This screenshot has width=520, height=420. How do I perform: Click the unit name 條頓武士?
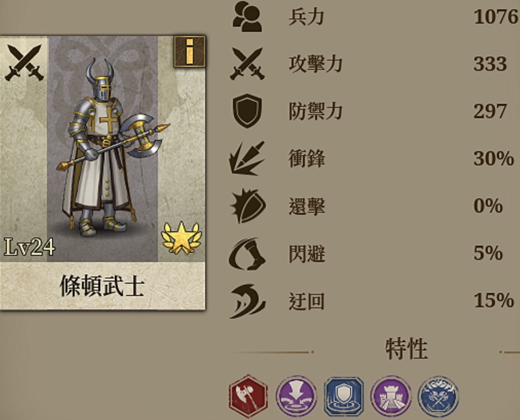tap(102, 286)
